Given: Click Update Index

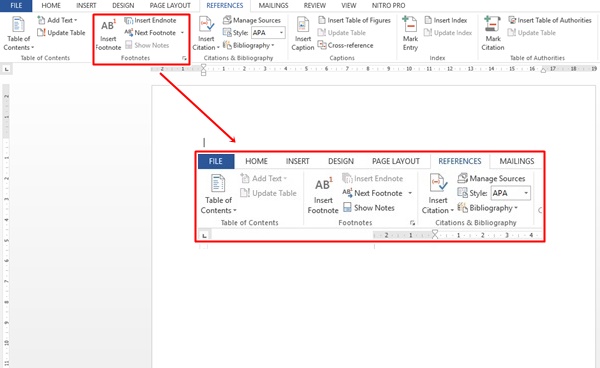Looking at the screenshot, I should [x=448, y=33].
